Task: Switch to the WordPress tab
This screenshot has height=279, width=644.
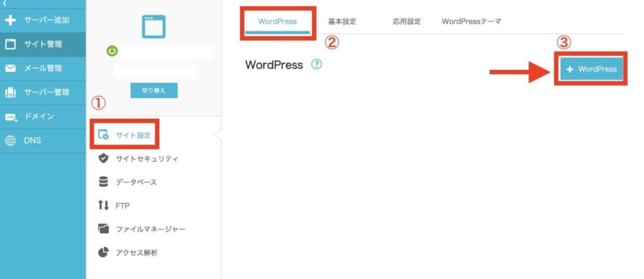Action: [277, 22]
